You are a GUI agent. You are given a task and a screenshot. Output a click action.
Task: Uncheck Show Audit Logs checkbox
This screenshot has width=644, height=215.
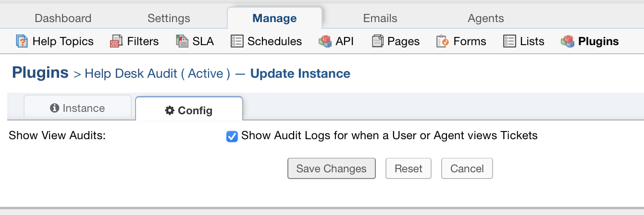click(x=232, y=137)
